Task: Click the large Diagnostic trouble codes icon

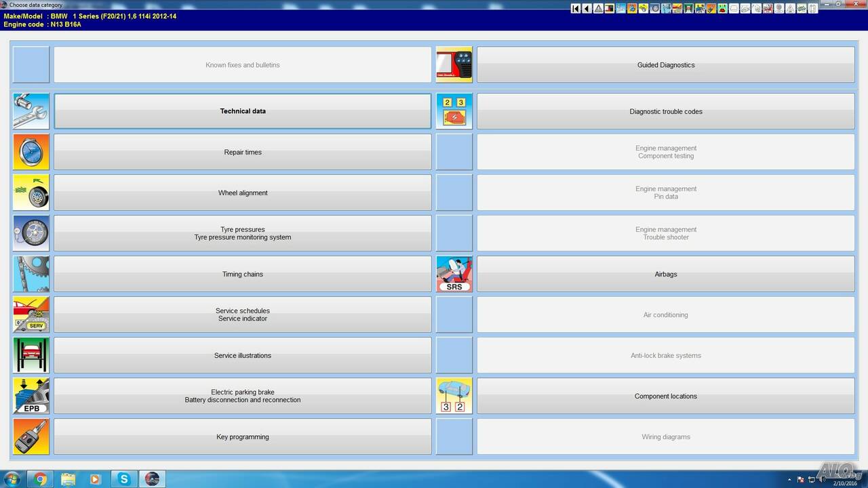Action: 454,111
